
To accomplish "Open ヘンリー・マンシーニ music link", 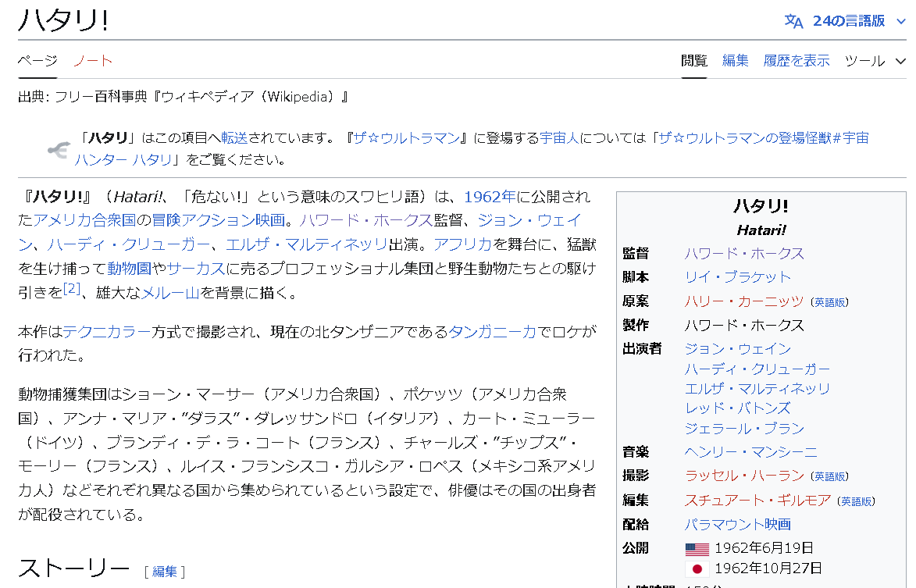I will tap(750, 452).
